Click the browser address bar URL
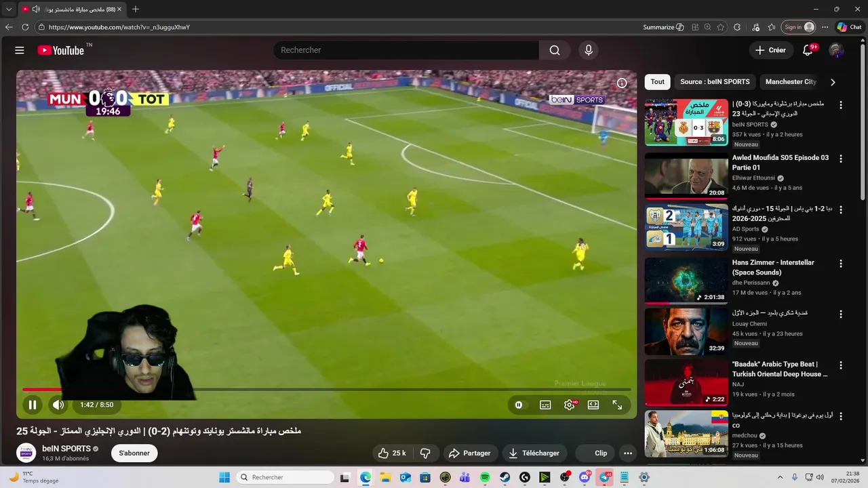The image size is (868, 488). point(119,27)
